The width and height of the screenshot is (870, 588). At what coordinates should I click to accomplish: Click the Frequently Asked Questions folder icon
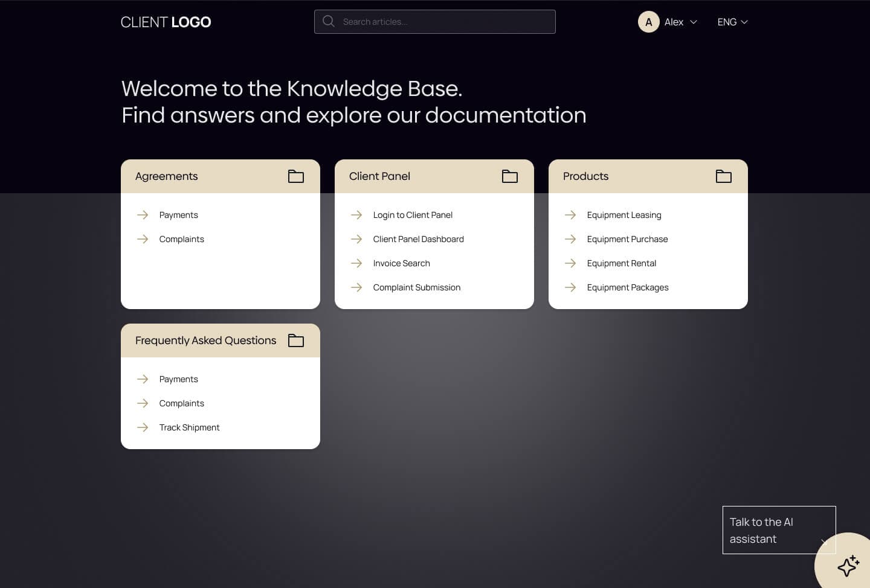296,340
